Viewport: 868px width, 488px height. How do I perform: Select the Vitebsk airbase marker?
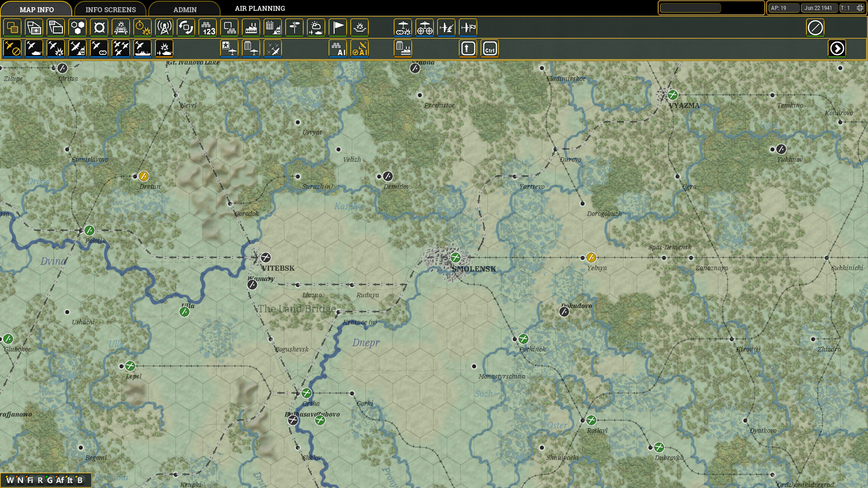click(x=266, y=258)
